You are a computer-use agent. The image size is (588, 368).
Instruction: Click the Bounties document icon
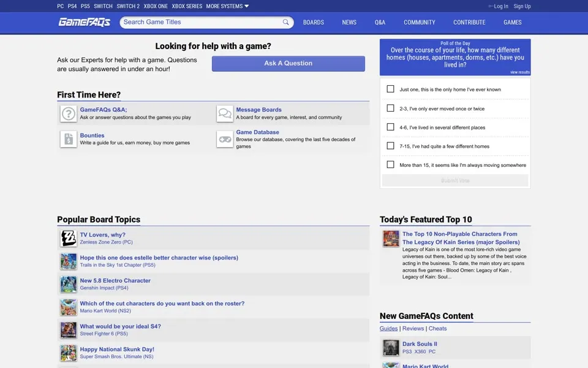(x=68, y=139)
